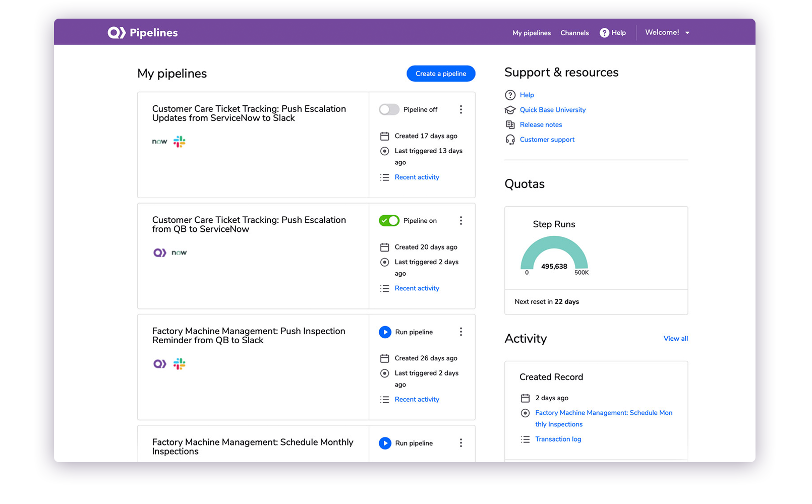Click list icon beside Recent activity in first pipeline
The image size is (812, 504).
(x=384, y=177)
